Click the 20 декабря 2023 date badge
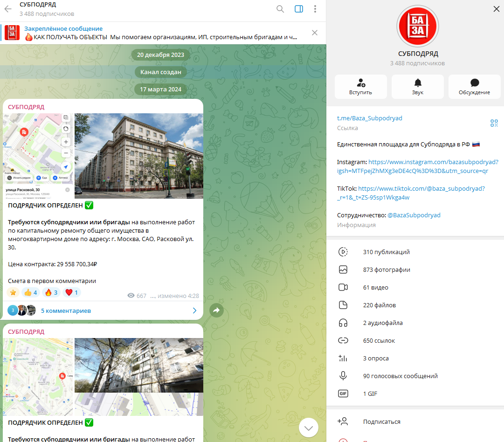 click(160, 55)
